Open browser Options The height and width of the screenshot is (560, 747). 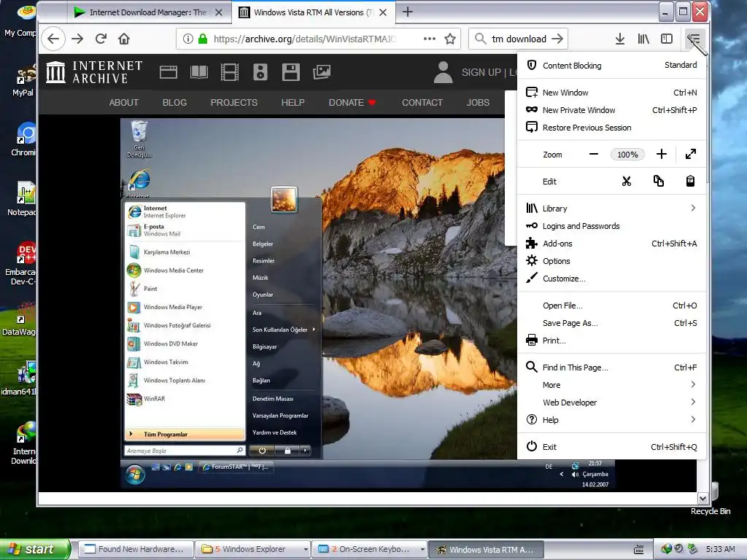[611, 261]
